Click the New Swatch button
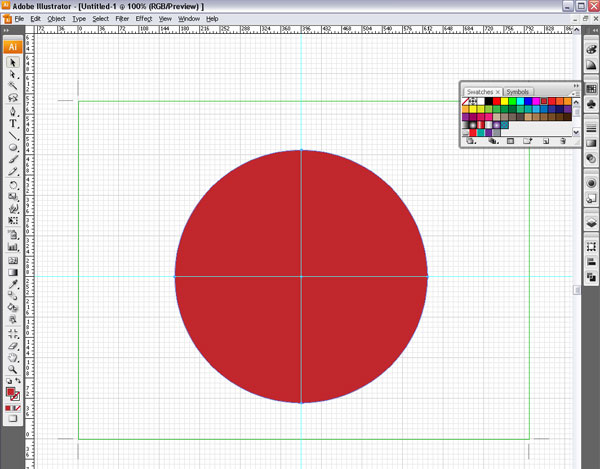The image size is (600, 469). (x=546, y=141)
